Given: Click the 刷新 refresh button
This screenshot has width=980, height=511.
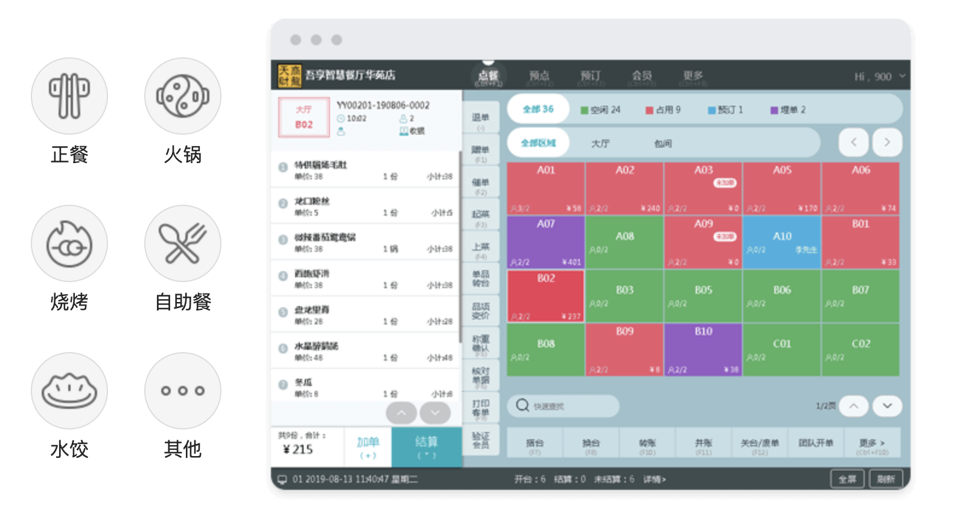Looking at the screenshot, I should [885, 479].
